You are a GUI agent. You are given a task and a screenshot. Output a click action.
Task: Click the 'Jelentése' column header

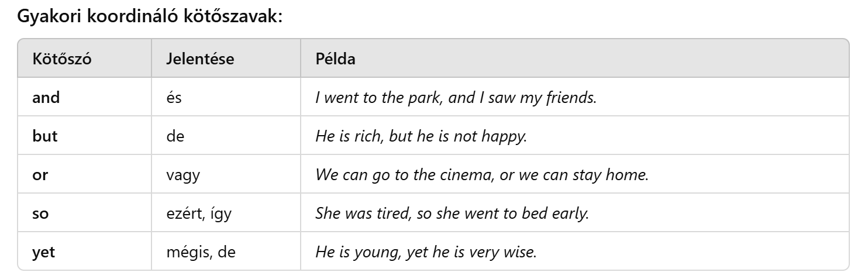tap(200, 59)
